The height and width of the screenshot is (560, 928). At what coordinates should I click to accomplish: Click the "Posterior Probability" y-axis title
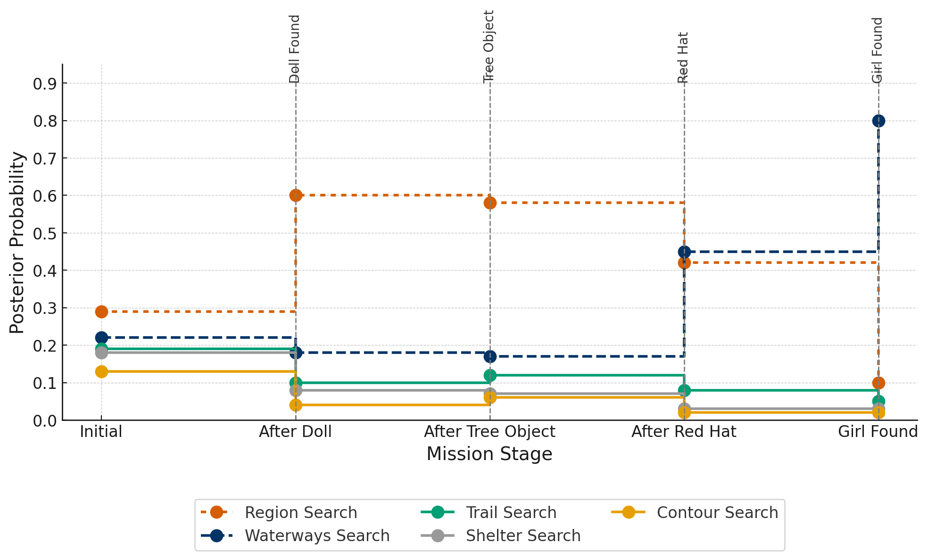pyautogui.click(x=17, y=243)
